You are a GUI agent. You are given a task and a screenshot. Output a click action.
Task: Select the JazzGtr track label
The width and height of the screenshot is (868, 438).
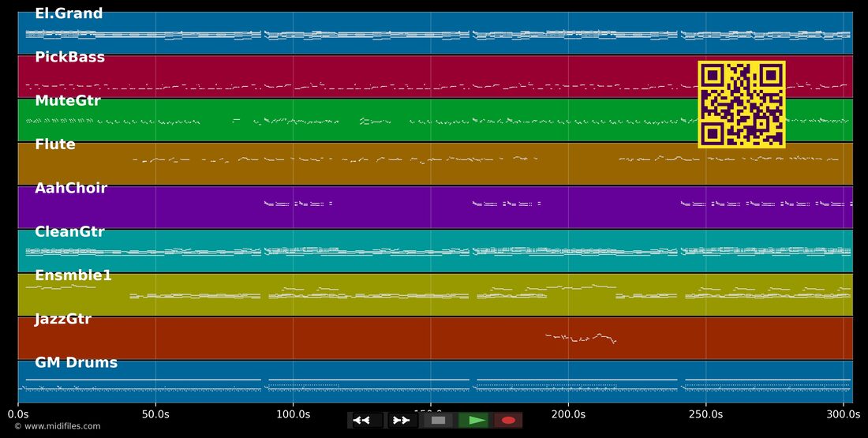(x=63, y=319)
